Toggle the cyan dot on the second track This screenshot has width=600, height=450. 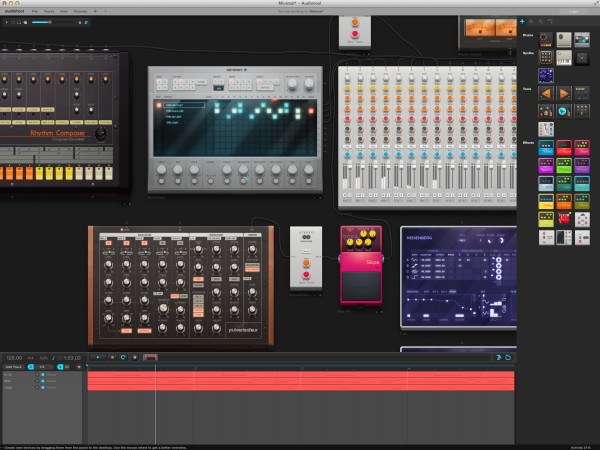[x=43, y=381]
